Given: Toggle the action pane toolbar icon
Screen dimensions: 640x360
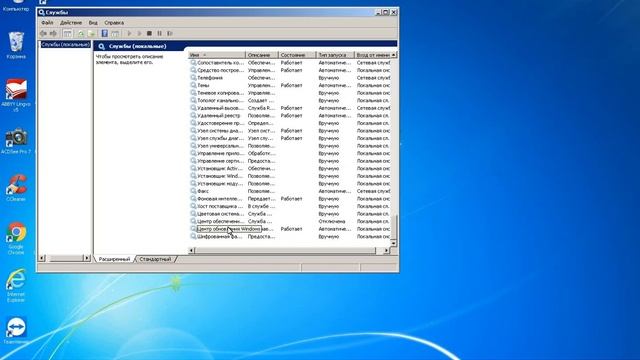Looking at the screenshot, I should click(x=116, y=33).
